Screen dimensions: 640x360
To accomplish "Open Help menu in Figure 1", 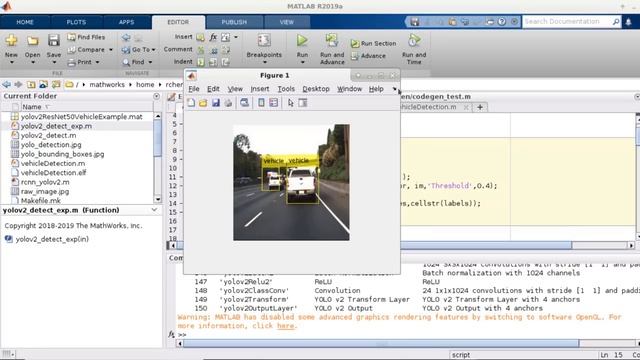I will click(376, 89).
